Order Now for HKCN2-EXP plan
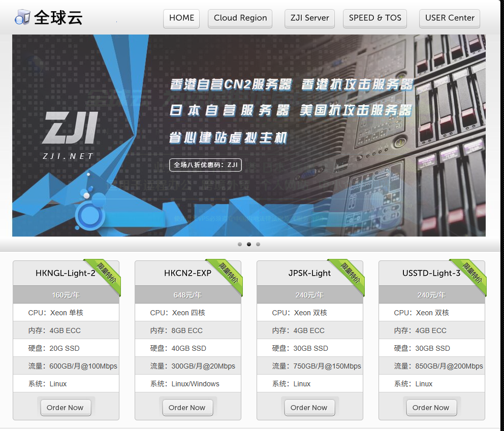504x431 pixels. coord(187,408)
